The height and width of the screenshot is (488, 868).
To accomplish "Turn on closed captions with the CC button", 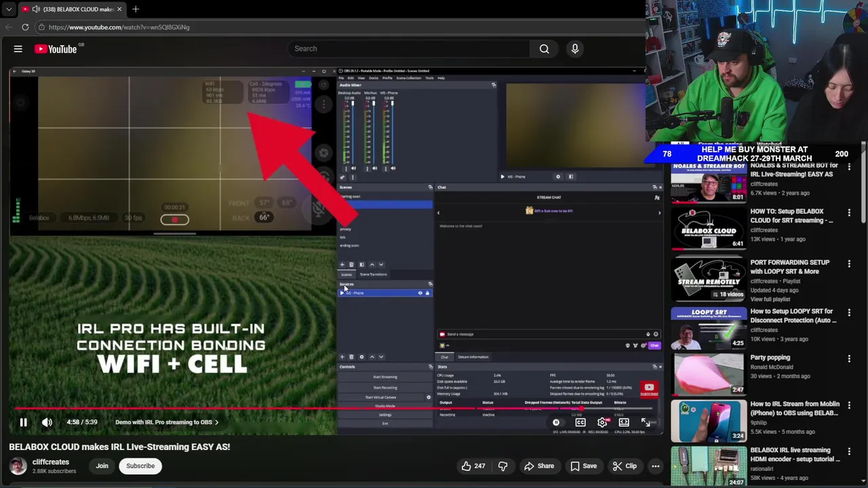I will [580, 422].
